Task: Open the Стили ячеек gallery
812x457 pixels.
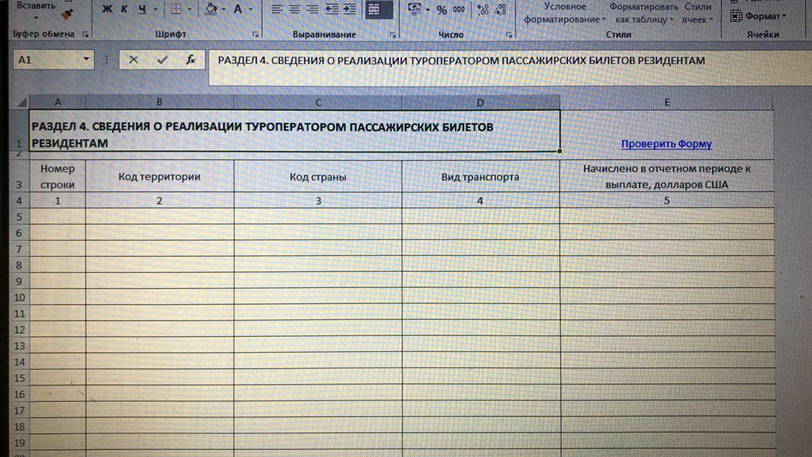Action: tap(697, 13)
